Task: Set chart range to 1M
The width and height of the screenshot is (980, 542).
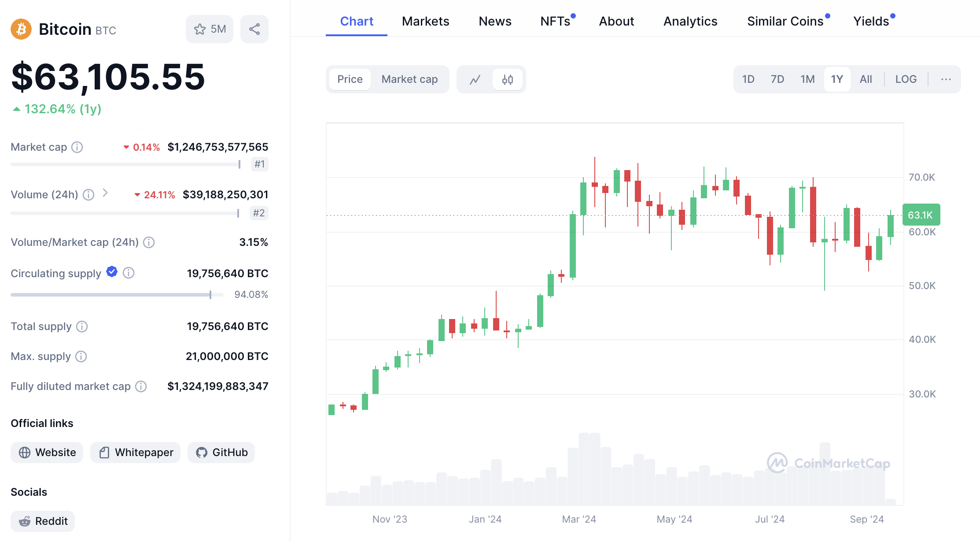Action: pos(807,79)
